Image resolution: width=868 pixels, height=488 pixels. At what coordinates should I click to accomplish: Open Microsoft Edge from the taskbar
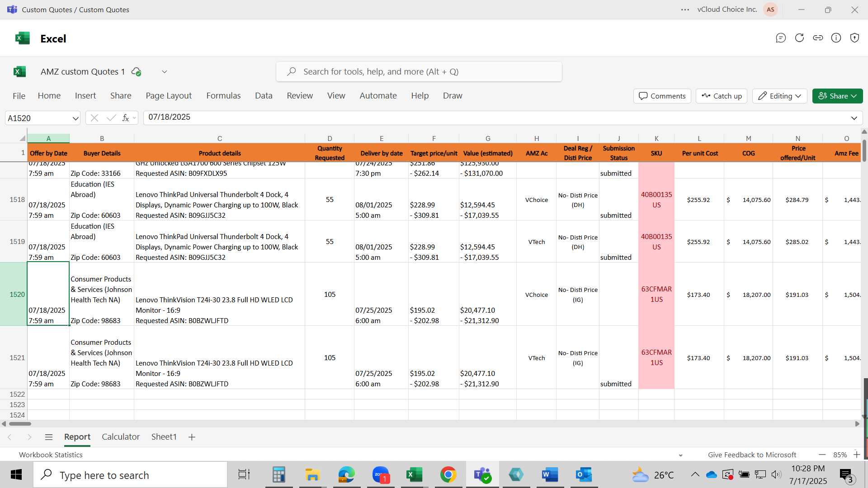(x=346, y=475)
